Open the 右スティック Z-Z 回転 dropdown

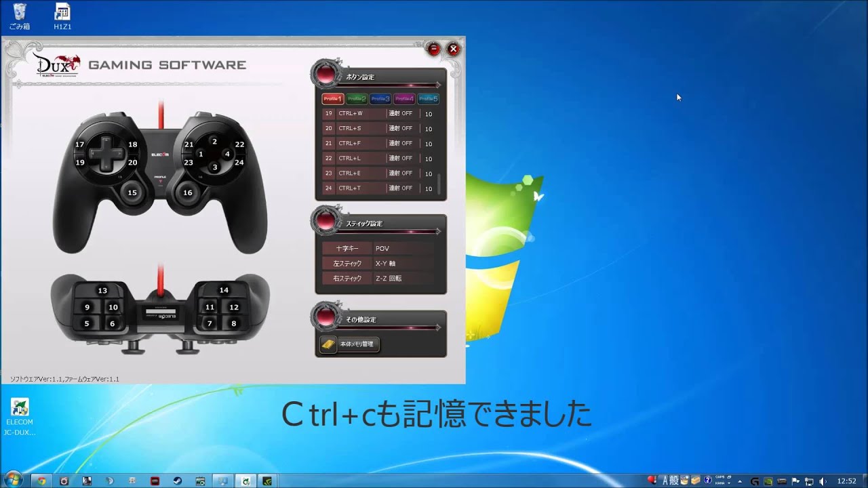(x=403, y=278)
